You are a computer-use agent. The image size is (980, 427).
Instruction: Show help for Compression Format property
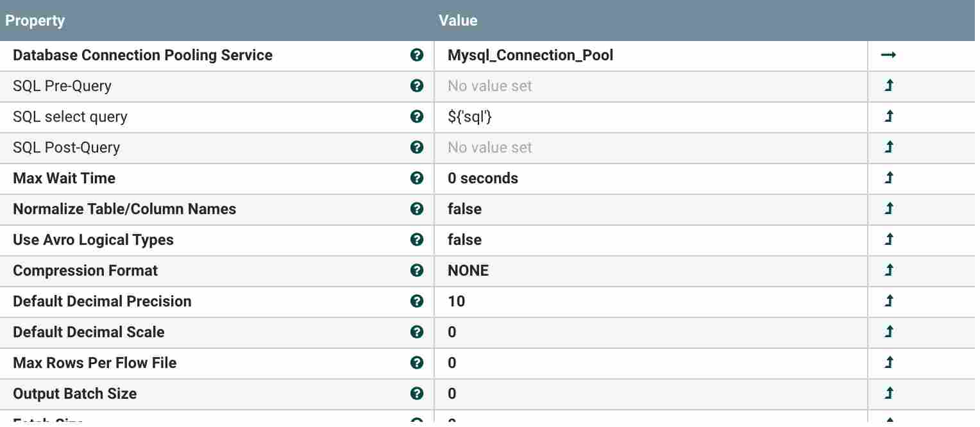417,271
